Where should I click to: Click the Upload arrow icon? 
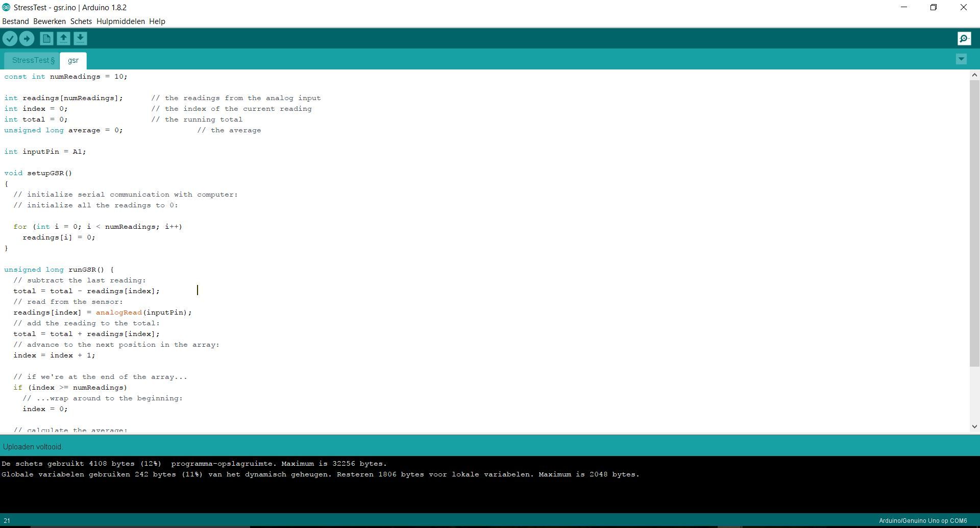[x=27, y=38]
